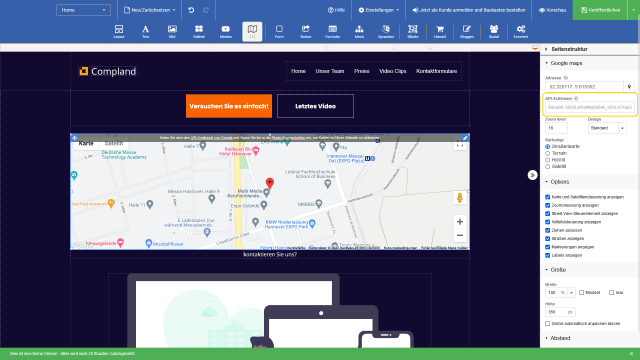Collapse the right panel with arrow button
The height and width of the screenshot is (360, 640).
point(532,175)
